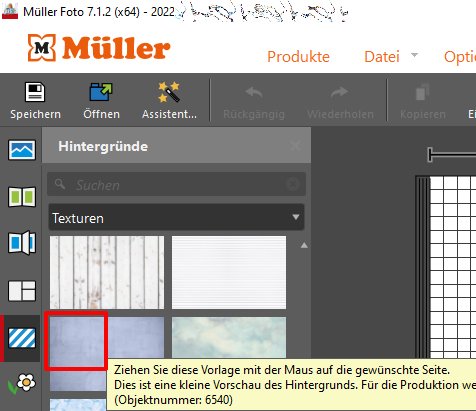
Task: Click the Müller logo
Action: 99,48
